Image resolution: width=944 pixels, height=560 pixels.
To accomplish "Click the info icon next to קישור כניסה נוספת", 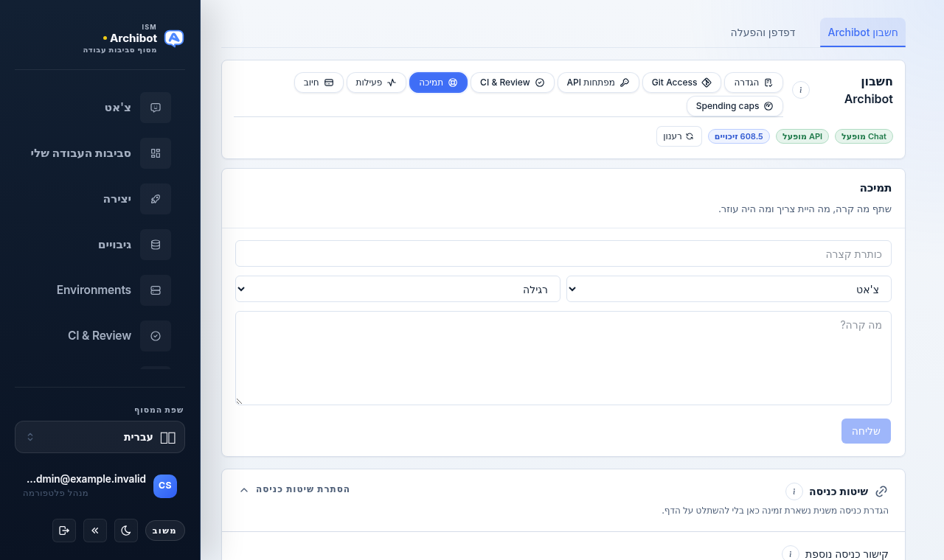I will 791,554.
